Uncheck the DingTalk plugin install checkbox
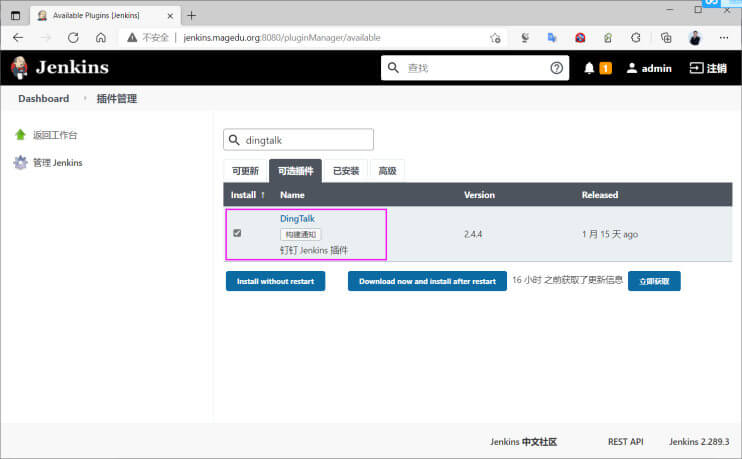The image size is (742, 459). [237, 233]
